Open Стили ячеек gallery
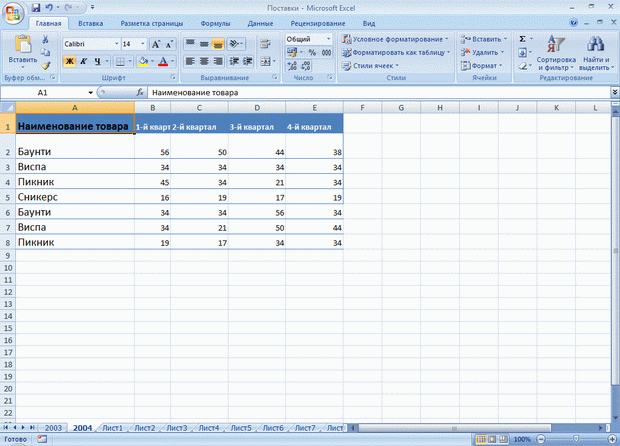The width and height of the screenshot is (620, 446). tap(370, 66)
